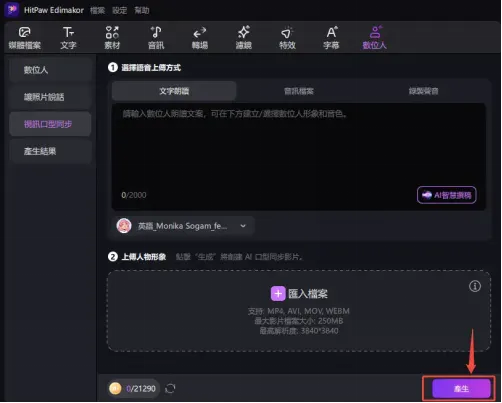Screen dimensions: 502x403
Task: Click the AI智慧撰稿 button
Action: point(447,195)
